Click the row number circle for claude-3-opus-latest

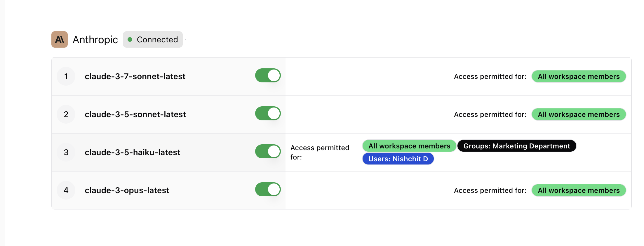pyautogui.click(x=66, y=190)
